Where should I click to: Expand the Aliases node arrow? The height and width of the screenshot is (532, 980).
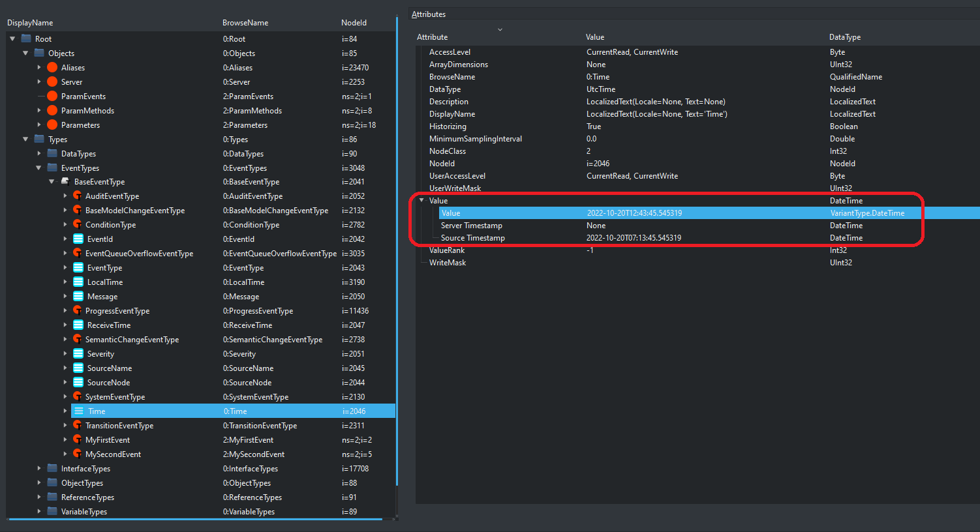pyautogui.click(x=39, y=68)
